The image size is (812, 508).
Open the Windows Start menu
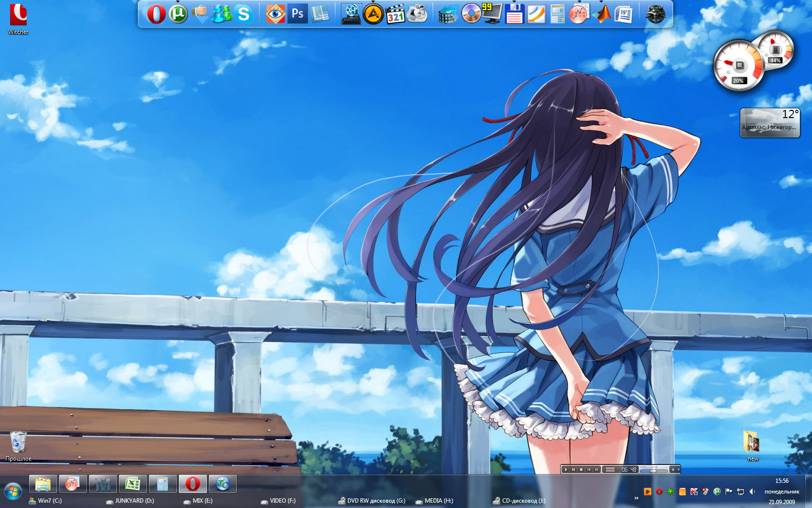click(x=13, y=492)
